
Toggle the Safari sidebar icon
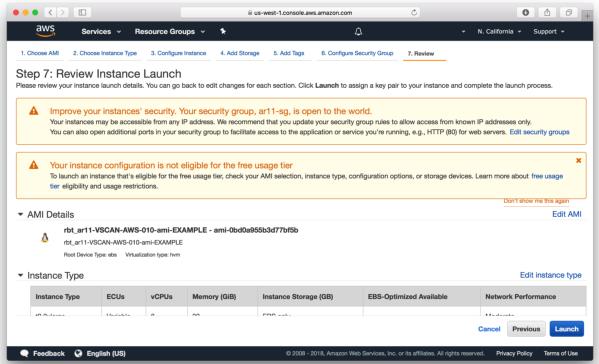[82, 13]
